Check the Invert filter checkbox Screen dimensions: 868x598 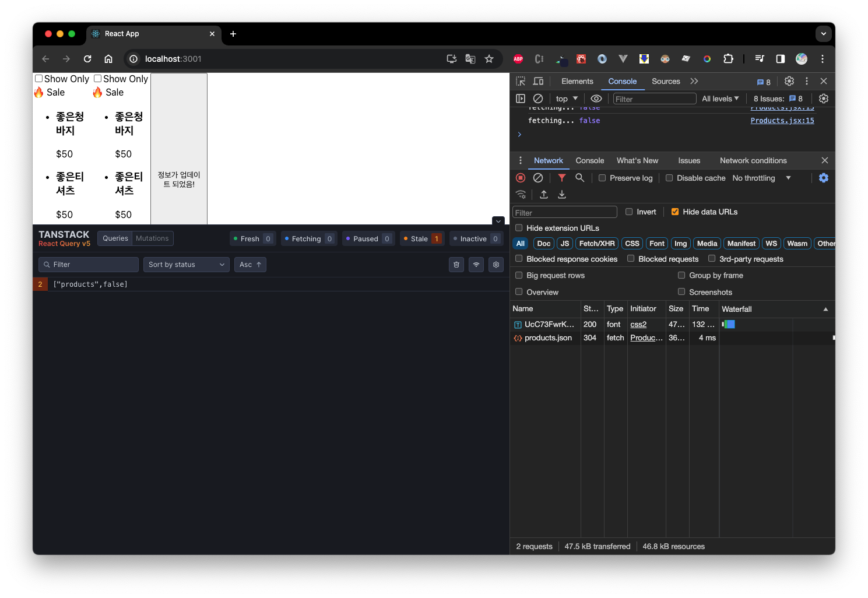(629, 212)
